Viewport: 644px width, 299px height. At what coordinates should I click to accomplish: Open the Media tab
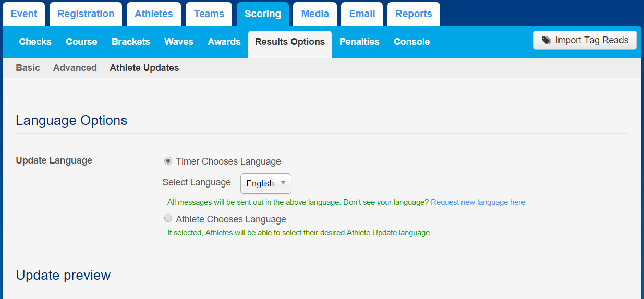click(315, 14)
